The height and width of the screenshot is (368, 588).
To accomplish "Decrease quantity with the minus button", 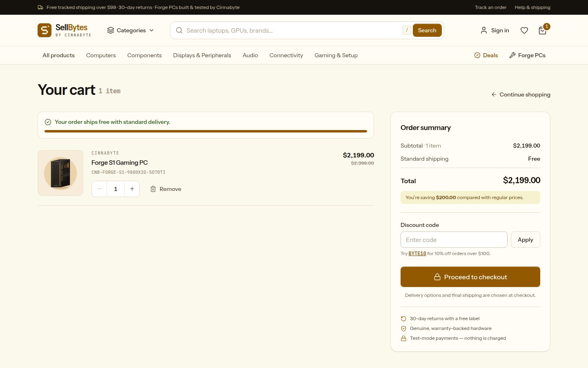I will (x=99, y=189).
